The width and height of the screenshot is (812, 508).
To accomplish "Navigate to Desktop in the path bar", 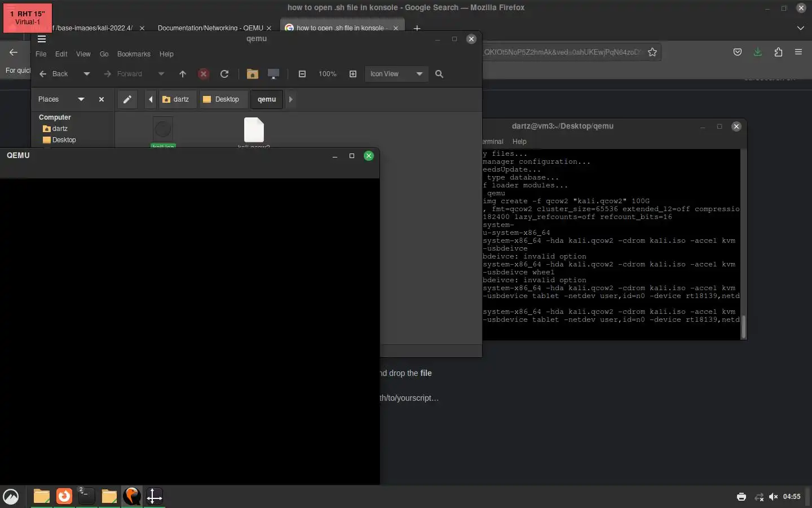I will (222, 99).
